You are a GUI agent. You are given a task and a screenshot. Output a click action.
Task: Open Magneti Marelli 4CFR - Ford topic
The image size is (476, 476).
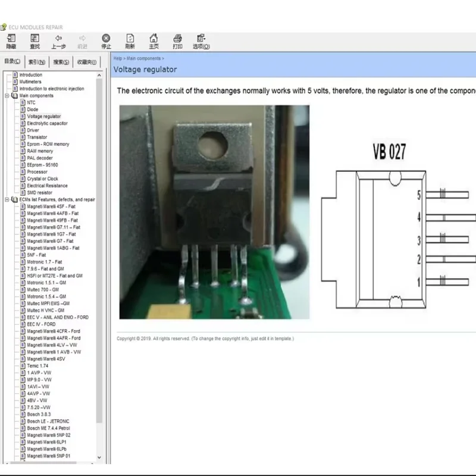click(54, 331)
